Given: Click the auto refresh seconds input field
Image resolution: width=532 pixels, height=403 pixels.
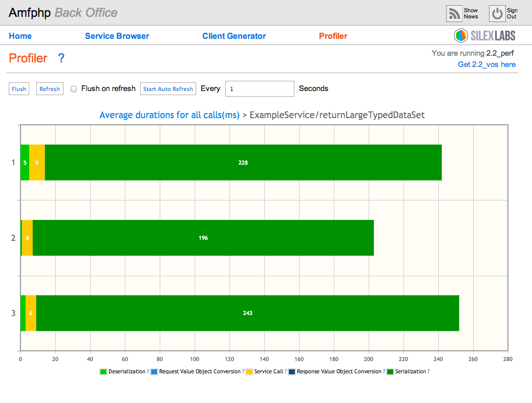Looking at the screenshot, I should (260, 88).
